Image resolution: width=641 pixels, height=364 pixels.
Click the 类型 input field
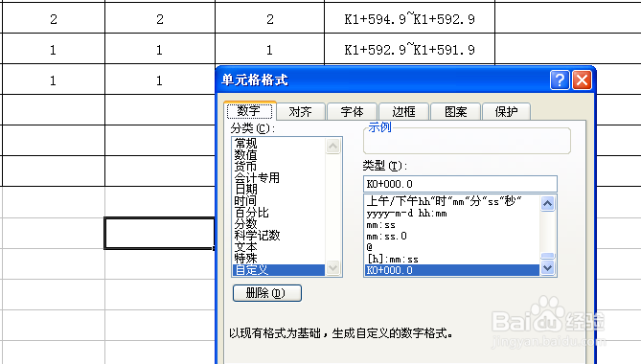[x=460, y=184]
